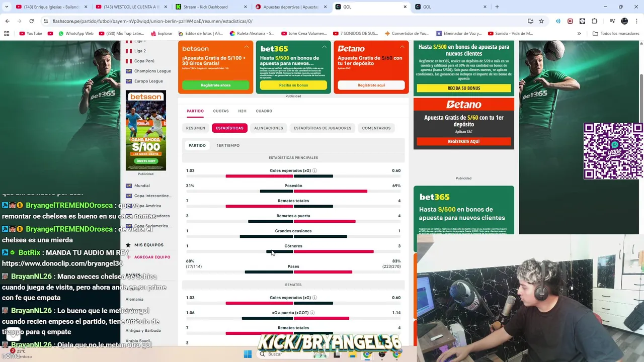The width and height of the screenshot is (644, 362).
Task: Click red REGÍSTRATE AQUÍ button
Action: [x=464, y=142]
